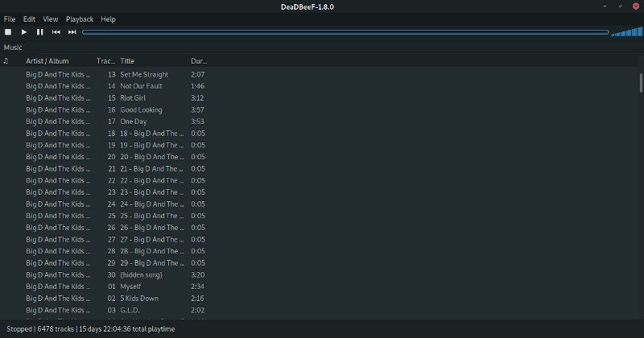Select the track 'Good Looking'

tap(142, 109)
